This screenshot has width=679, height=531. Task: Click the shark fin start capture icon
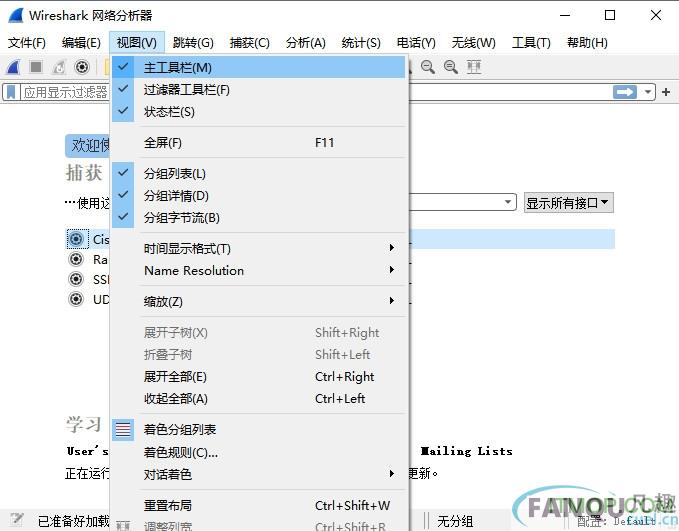[14, 67]
